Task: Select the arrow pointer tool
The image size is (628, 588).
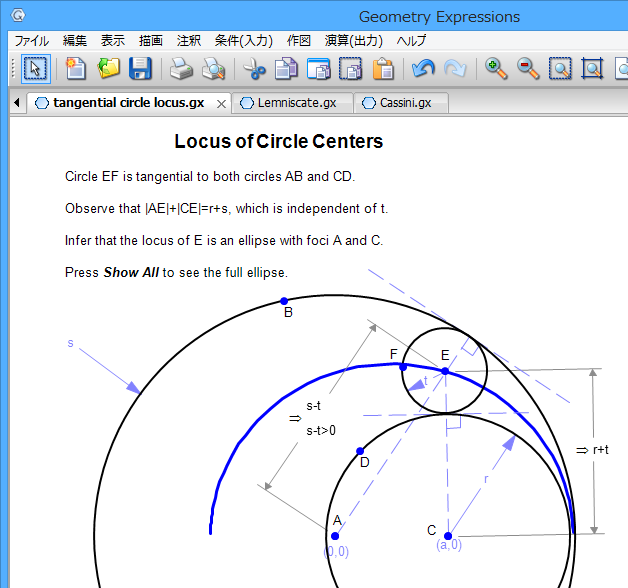Action: tap(35, 69)
